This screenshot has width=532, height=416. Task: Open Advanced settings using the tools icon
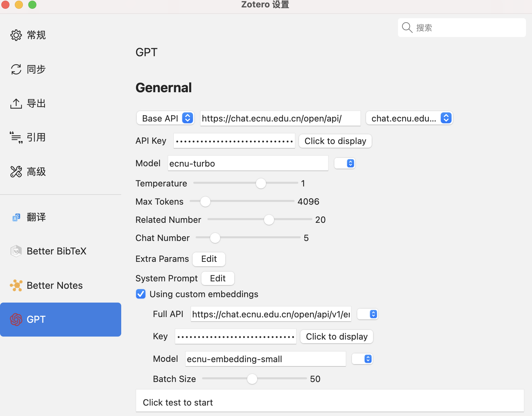(16, 172)
